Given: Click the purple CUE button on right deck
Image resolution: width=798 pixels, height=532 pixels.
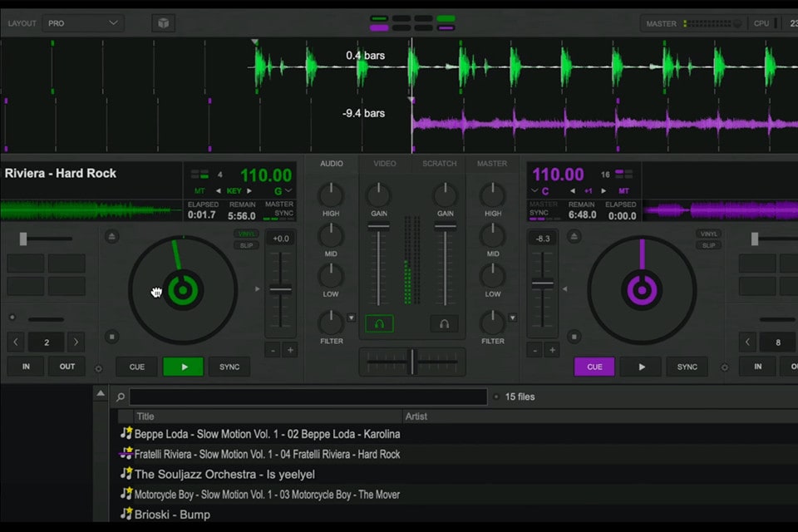Looking at the screenshot, I should coord(594,367).
